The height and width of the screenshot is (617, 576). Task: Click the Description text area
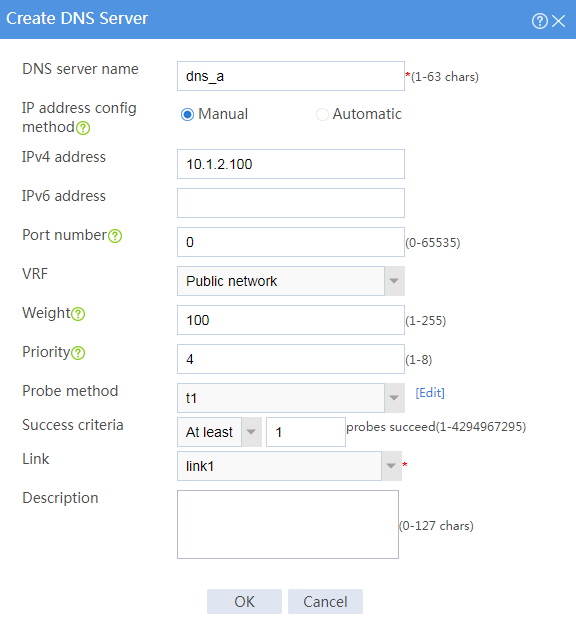[288, 524]
